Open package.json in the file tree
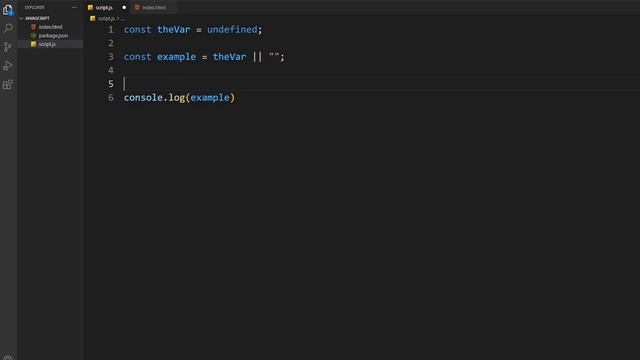This screenshot has height=360, width=640. point(53,36)
